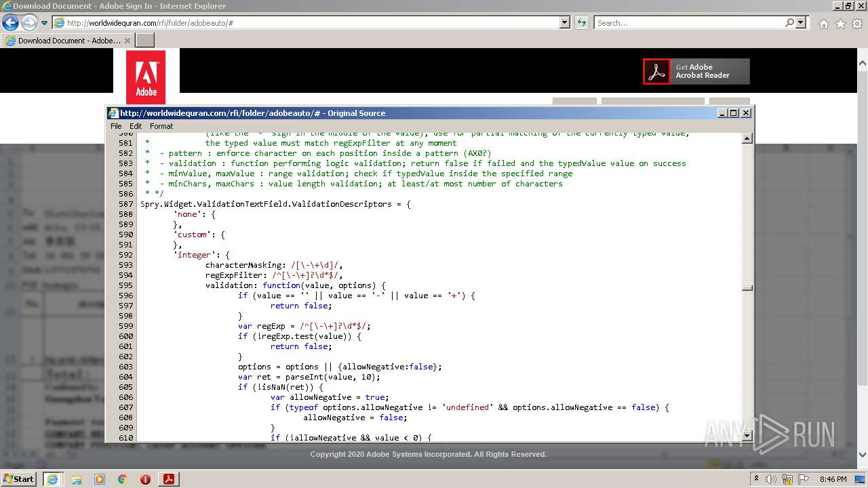Screen dimensions: 868x488
Task: Expand the address bar URL dropdown
Action: (564, 22)
